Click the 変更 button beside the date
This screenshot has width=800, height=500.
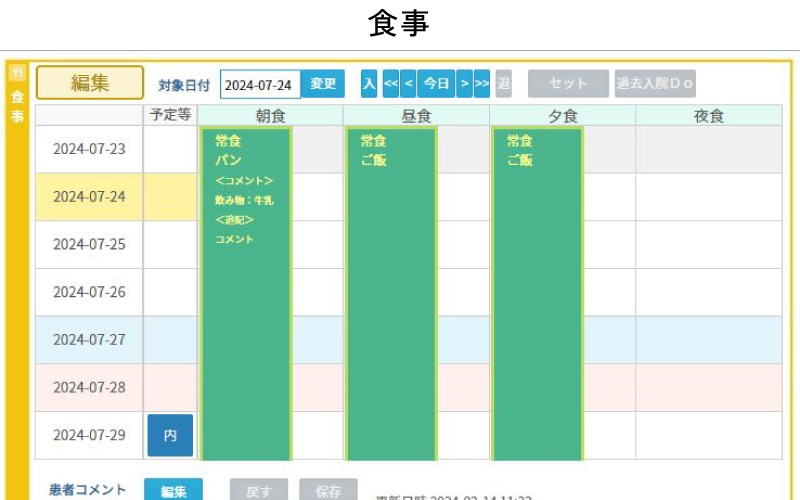point(323,84)
